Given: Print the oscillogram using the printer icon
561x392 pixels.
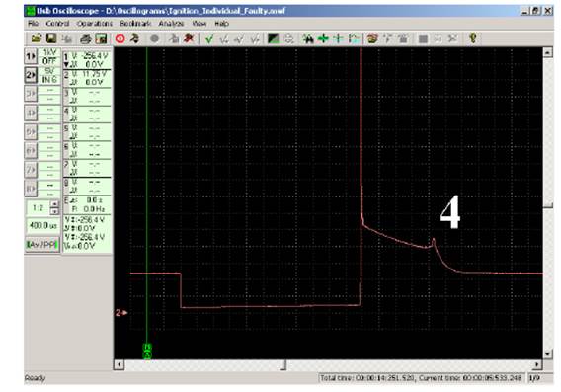Looking at the screenshot, I should 85,39.
